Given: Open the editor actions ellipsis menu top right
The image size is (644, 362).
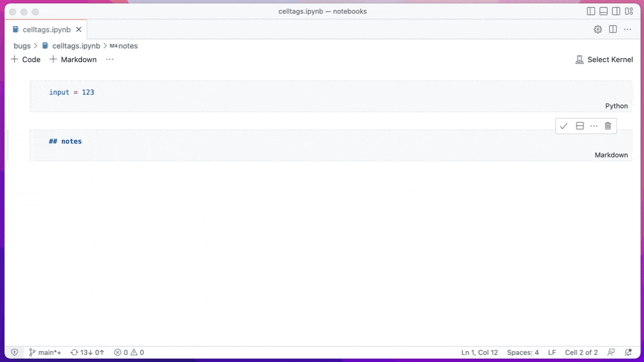Looking at the screenshot, I should click(627, 29).
